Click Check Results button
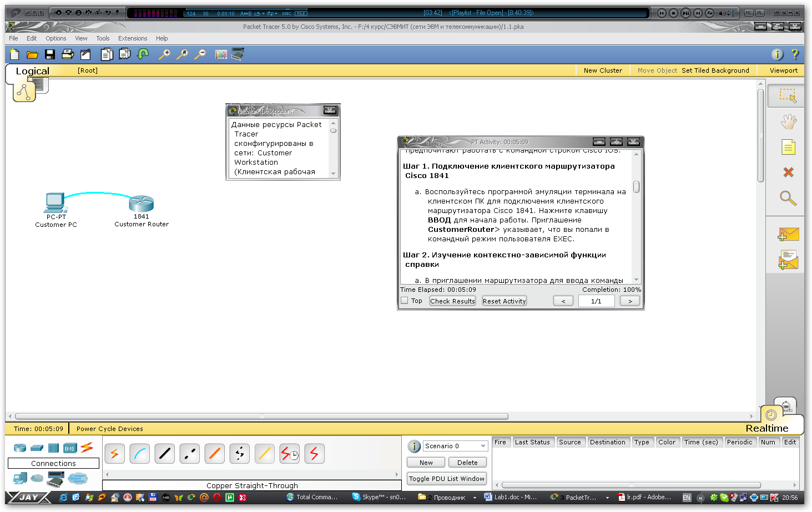 click(x=452, y=301)
